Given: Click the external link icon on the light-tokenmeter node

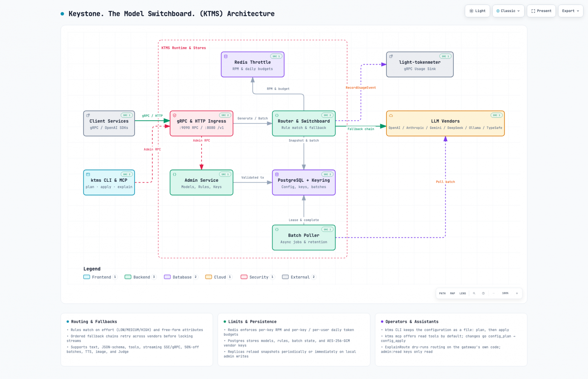Looking at the screenshot, I should [x=391, y=56].
